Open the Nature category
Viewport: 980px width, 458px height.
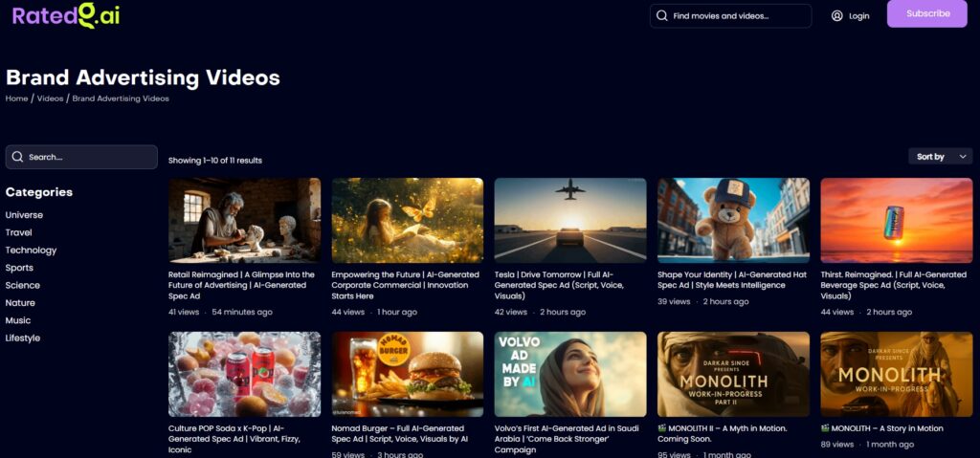coord(20,303)
